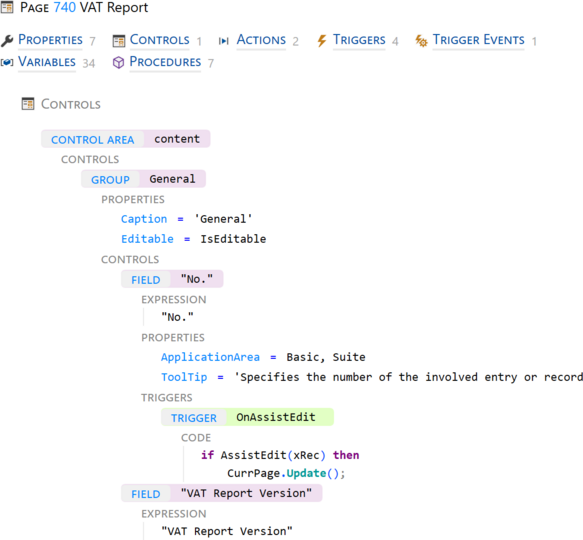Click the Procedures cube icon

tap(118, 62)
